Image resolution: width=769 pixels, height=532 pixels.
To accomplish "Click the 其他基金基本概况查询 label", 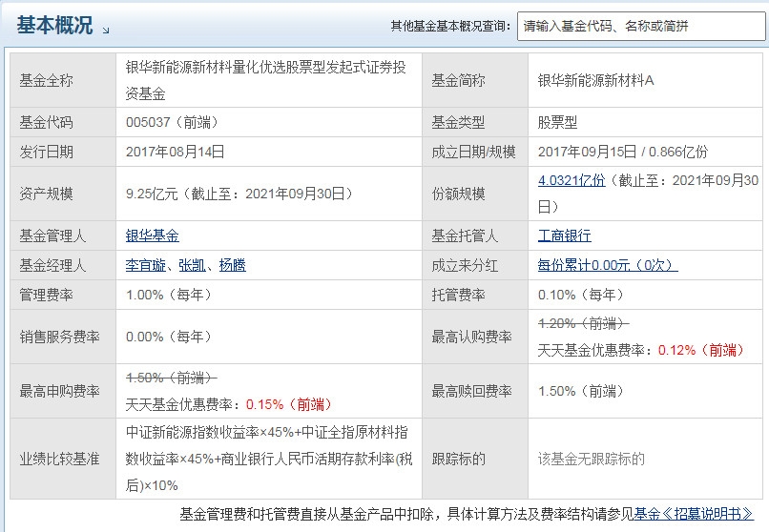I will pyautogui.click(x=450, y=26).
